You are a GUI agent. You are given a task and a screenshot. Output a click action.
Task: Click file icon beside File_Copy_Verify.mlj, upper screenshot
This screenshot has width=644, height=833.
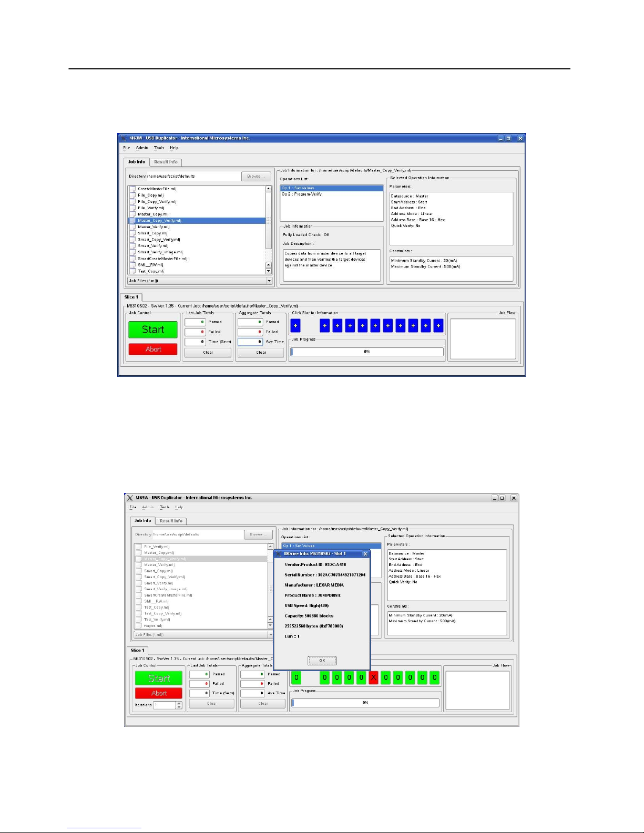point(132,202)
